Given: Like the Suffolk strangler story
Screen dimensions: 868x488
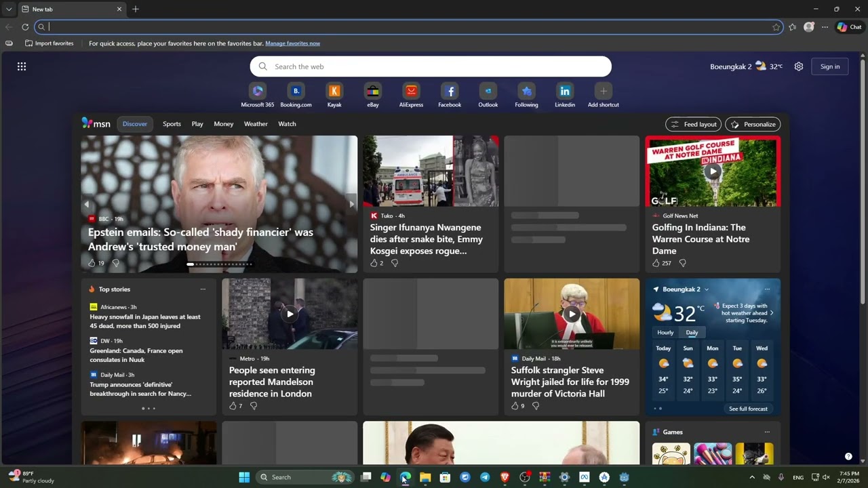Looking at the screenshot, I should tap(515, 406).
